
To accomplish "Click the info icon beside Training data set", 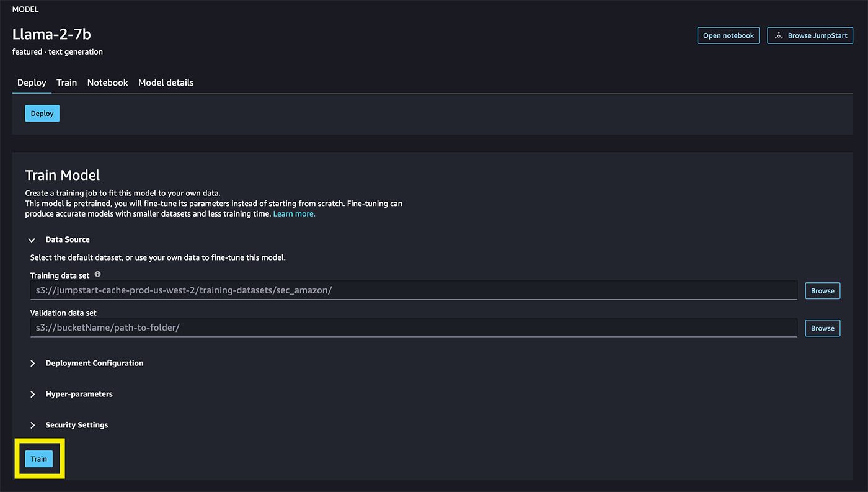I will [97, 274].
